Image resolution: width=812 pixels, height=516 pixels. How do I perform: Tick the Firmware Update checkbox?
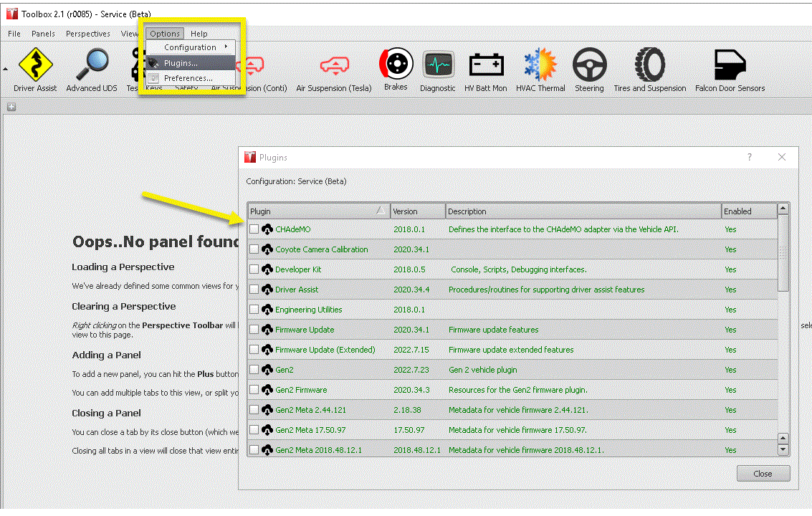[x=254, y=330]
